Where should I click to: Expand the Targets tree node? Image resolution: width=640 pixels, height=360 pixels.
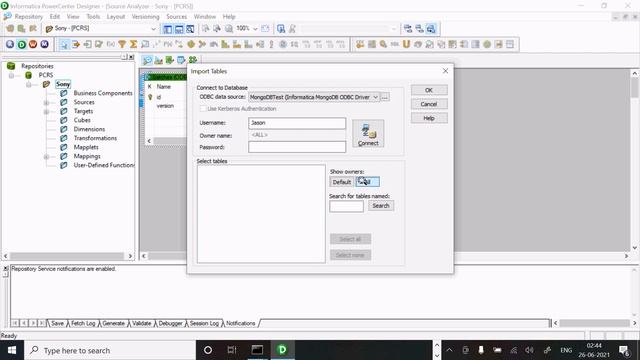pos(47,111)
